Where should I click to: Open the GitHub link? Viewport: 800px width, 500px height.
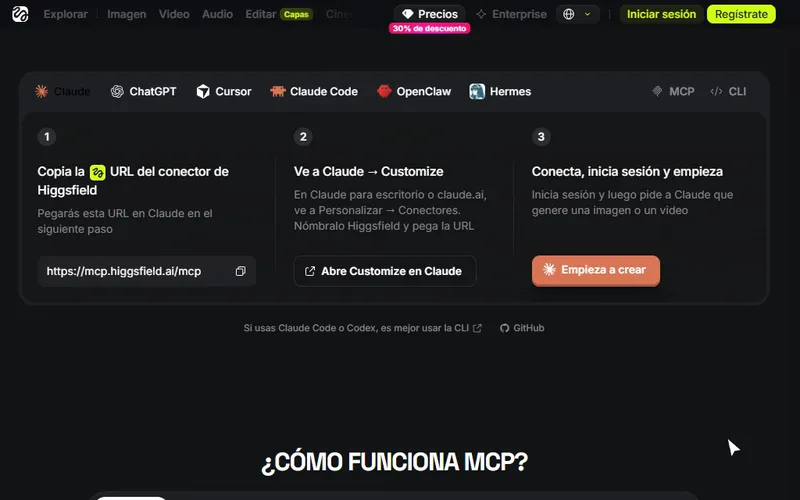point(522,328)
